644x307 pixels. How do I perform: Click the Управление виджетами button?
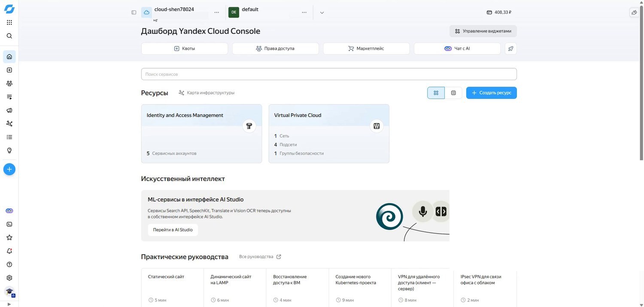point(483,31)
